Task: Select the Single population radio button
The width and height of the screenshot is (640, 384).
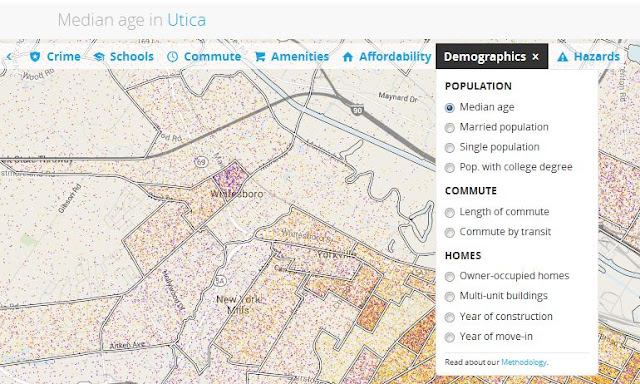Action: click(x=450, y=148)
